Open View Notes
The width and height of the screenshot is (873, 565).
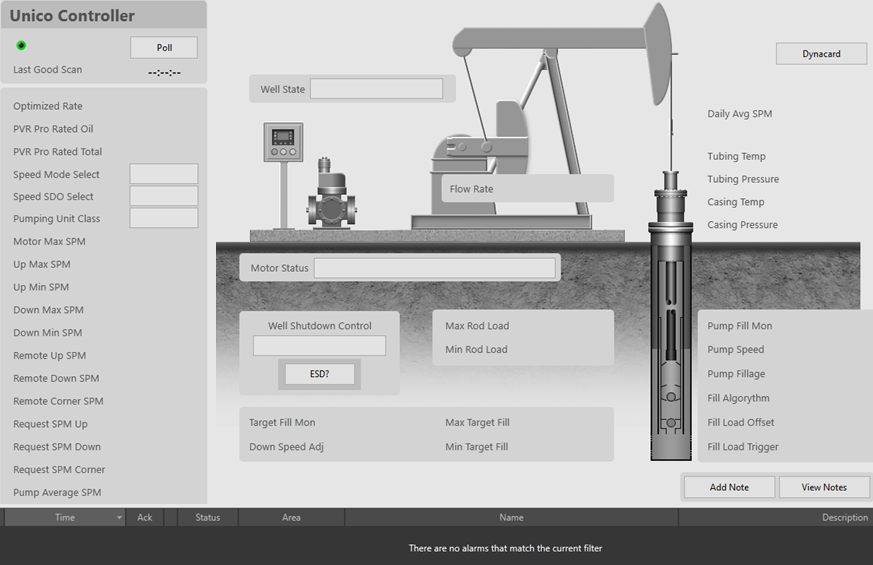coord(825,487)
